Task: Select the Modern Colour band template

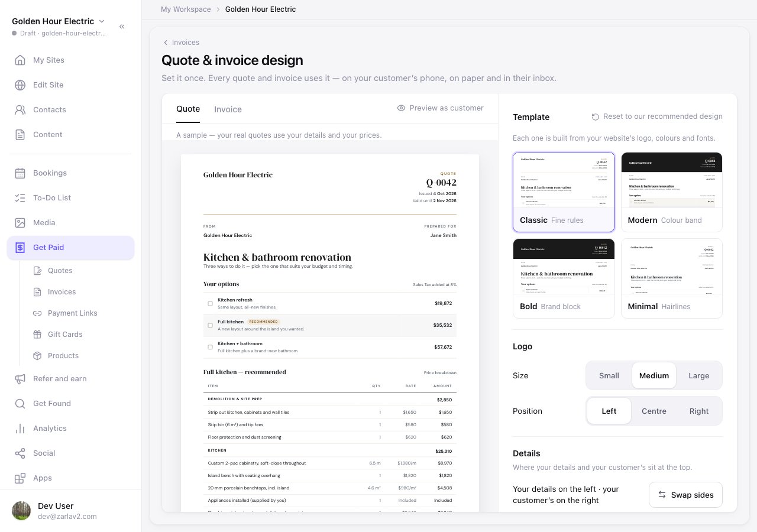Action: 672,192
